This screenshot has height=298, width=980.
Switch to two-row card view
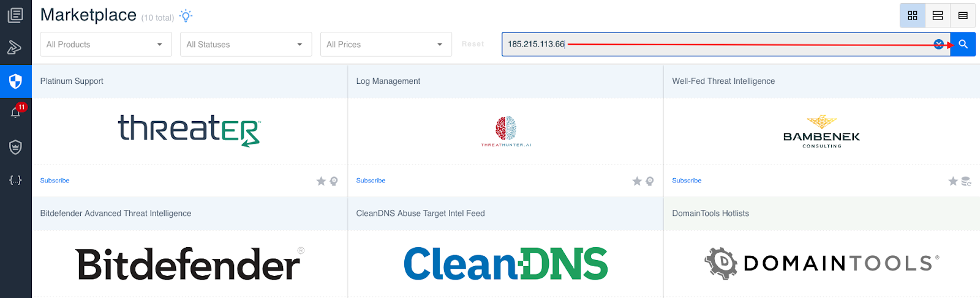pyautogui.click(x=937, y=15)
